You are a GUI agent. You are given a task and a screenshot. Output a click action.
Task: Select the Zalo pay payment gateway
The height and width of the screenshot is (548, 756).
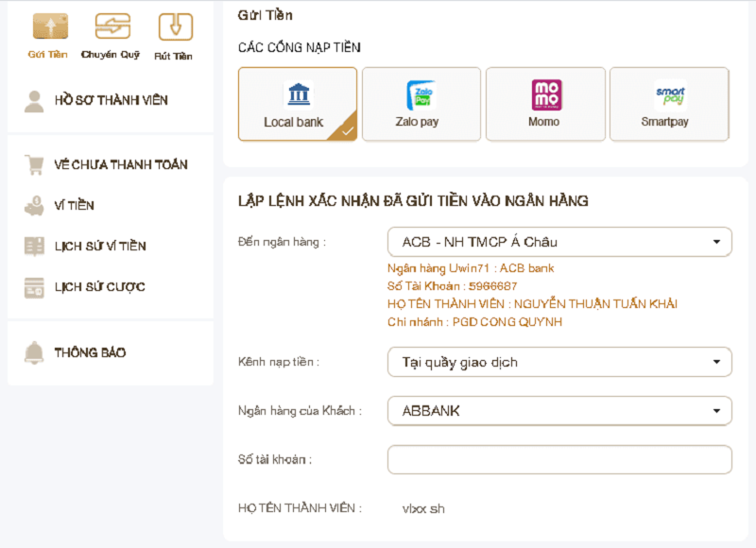click(421, 104)
